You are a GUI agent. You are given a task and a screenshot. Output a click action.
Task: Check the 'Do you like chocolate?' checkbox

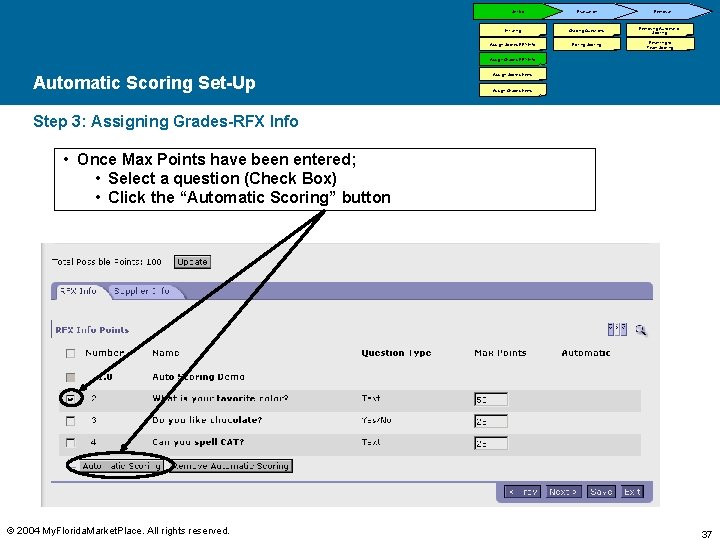click(x=70, y=421)
